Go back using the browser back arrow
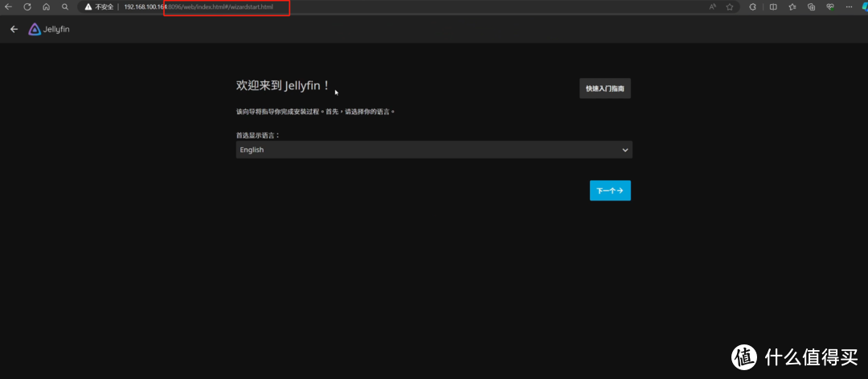This screenshot has height=379, width=868. pyautogui.click(x=8, y=6)
